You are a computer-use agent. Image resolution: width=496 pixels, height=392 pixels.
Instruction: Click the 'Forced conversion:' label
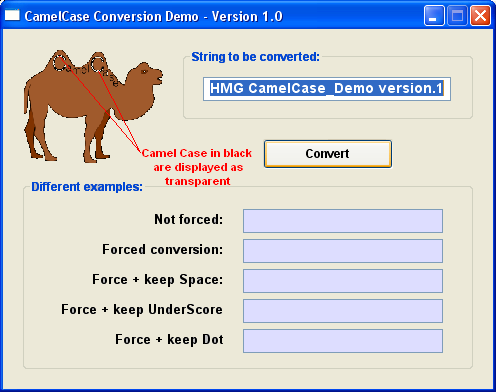point(163,249)
